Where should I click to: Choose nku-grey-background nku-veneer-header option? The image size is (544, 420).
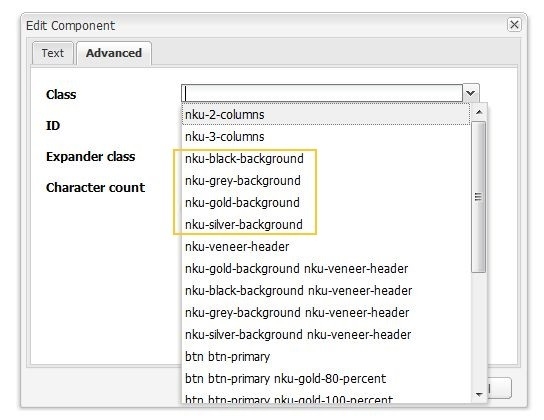pos(326,313)
